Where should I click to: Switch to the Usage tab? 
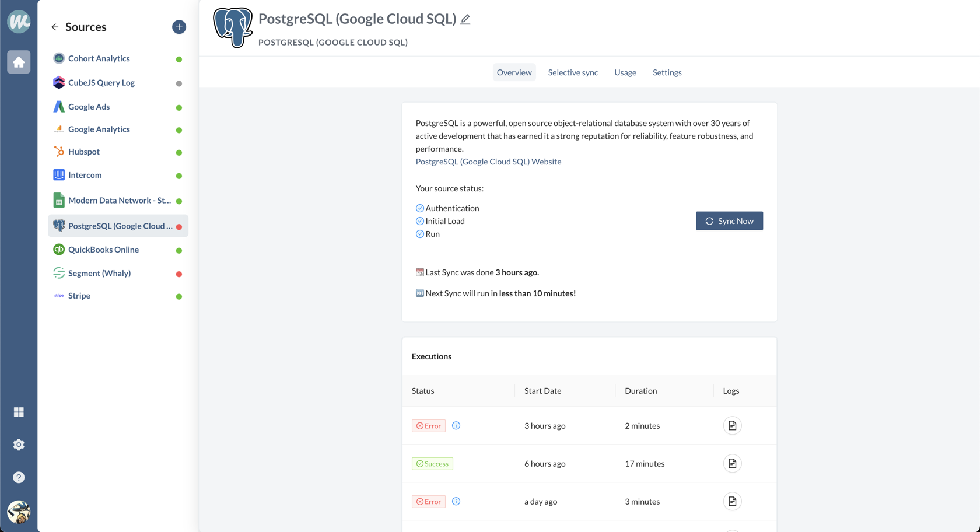pyautogui.click(x=625, y=72)
